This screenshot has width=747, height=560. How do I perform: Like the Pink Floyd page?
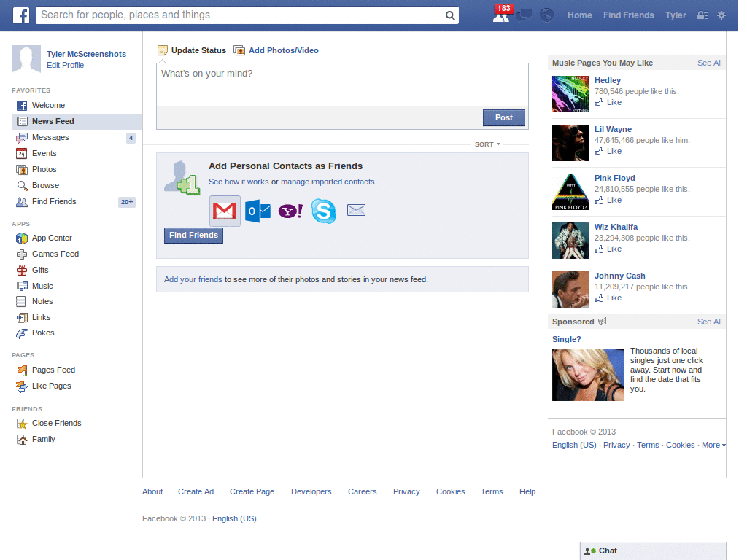[608, 200]
